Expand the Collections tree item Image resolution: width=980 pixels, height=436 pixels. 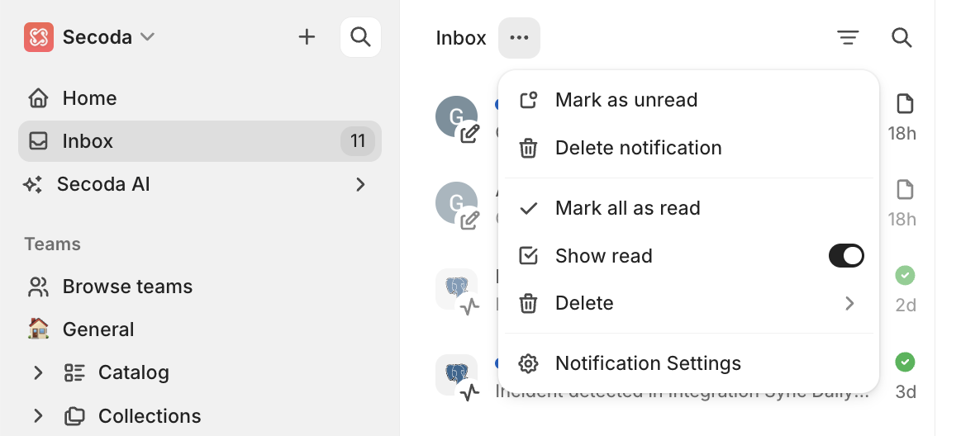(x=38, y=415)
